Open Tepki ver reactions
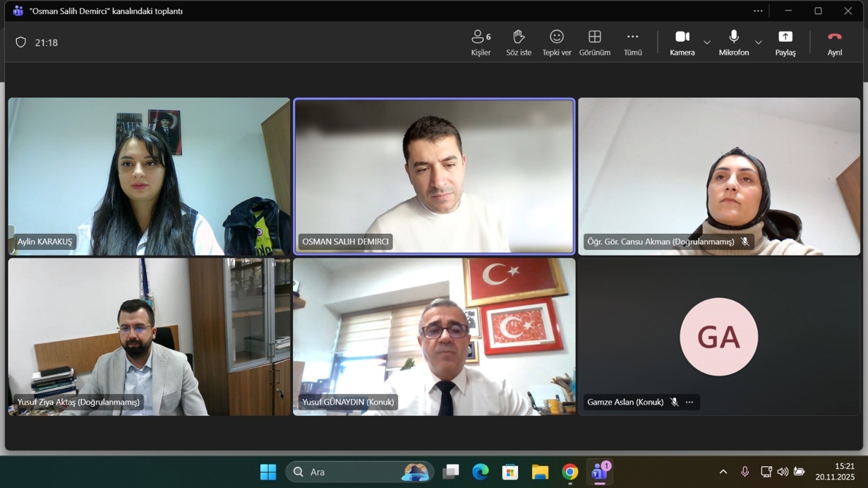The width and height of the screenshot is (868, 488). [556, 42]
